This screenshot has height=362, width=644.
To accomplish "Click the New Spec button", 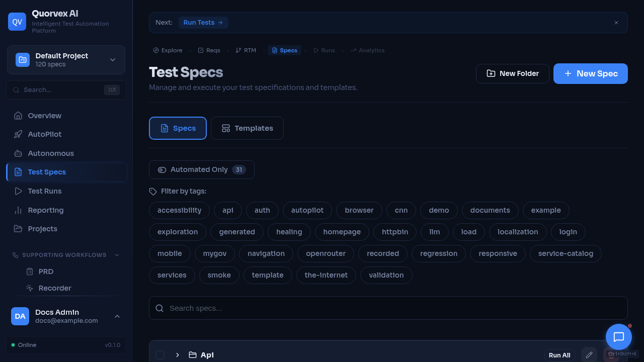I will 591,73.
